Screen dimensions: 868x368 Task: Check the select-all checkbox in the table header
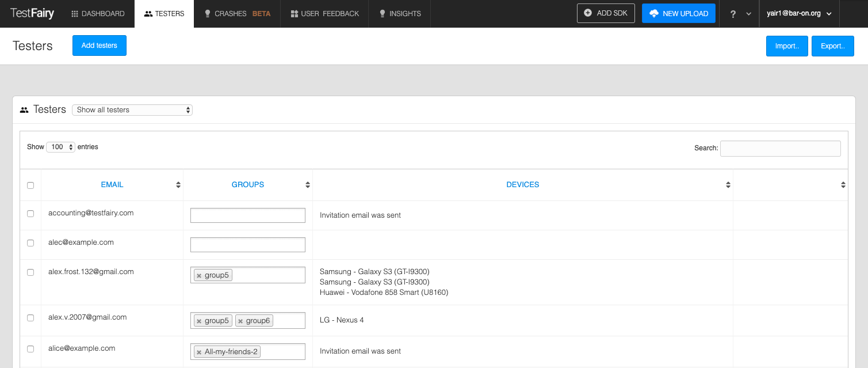click(x=30, y=185)
